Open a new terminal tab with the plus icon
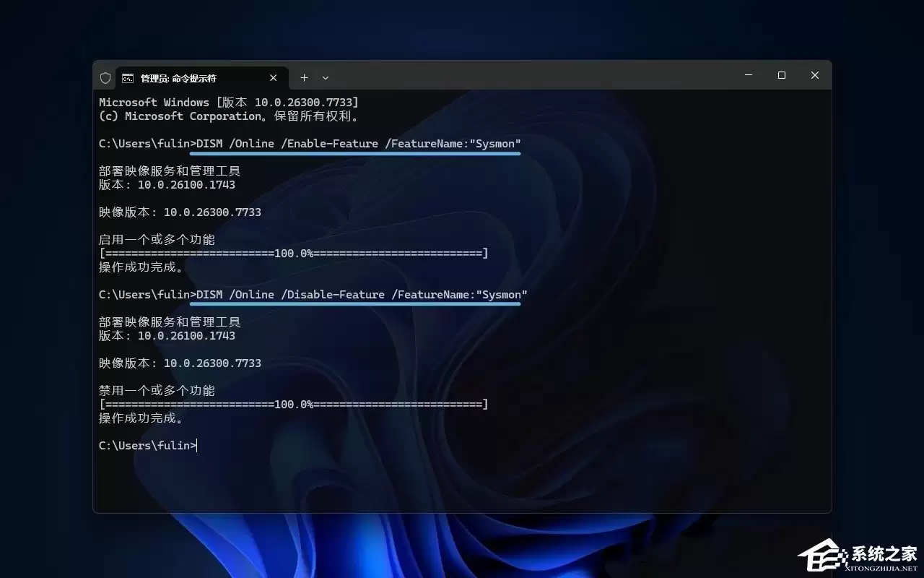Viewport: 924px width, 578px height. point(304,77)
